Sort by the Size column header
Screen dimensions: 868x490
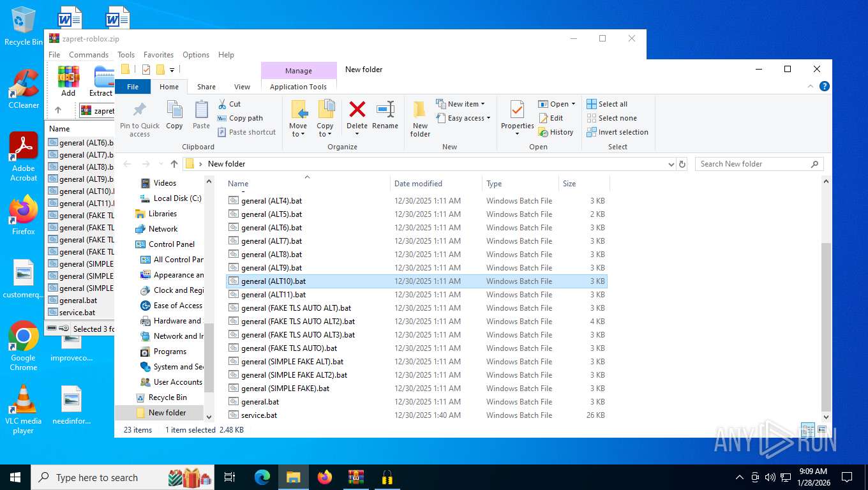click(x=584, y=184)
